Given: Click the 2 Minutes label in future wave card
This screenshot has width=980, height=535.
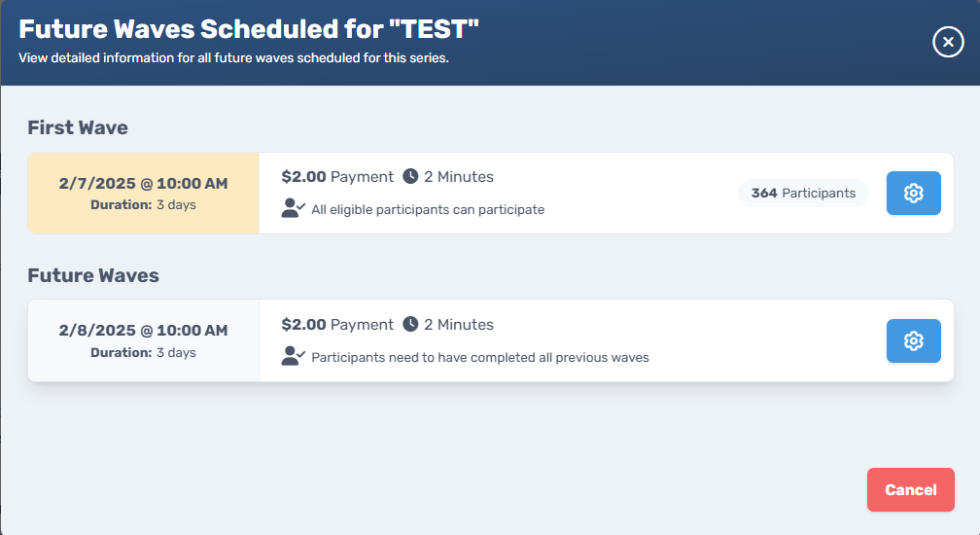Looking at the screenshot, I should coord(459,325).
